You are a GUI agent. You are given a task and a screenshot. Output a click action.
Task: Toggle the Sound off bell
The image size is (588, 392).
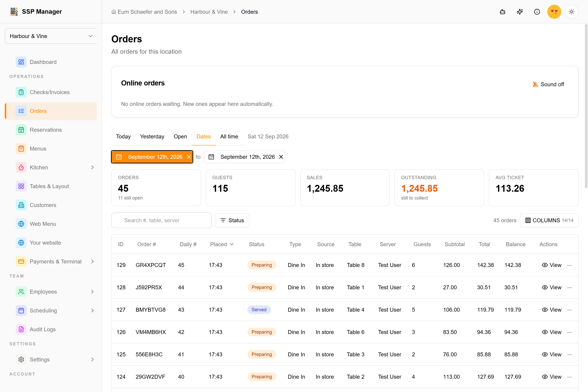[x=548, y=84]
